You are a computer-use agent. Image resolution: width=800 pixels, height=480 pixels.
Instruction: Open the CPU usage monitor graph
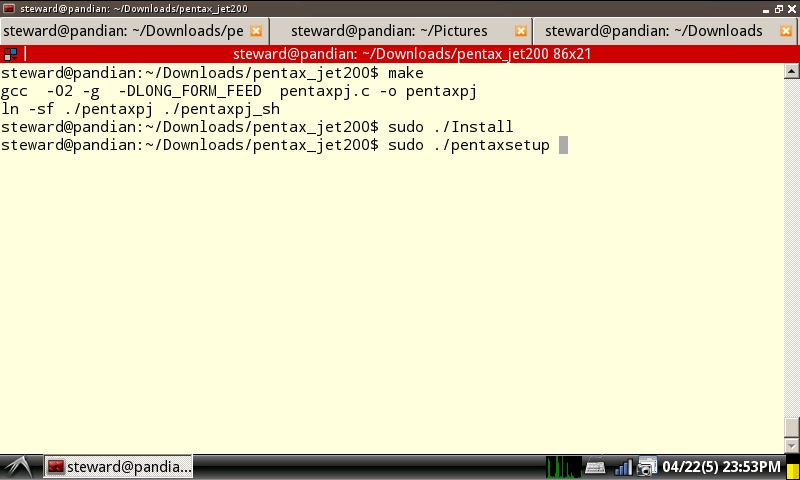point(564,467)
